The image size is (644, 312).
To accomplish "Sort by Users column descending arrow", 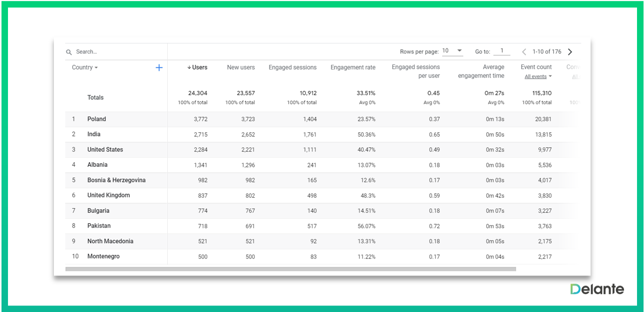I will click(189, 67).
